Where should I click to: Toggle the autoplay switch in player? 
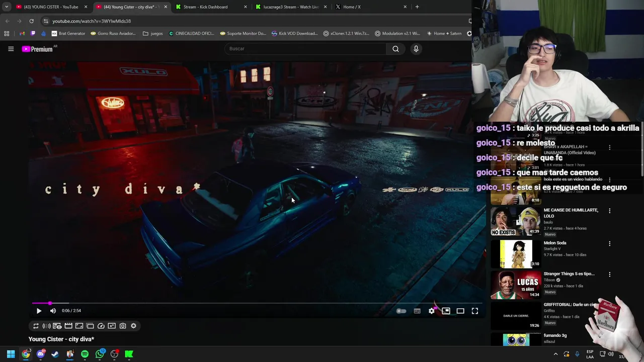coord(401,311)
